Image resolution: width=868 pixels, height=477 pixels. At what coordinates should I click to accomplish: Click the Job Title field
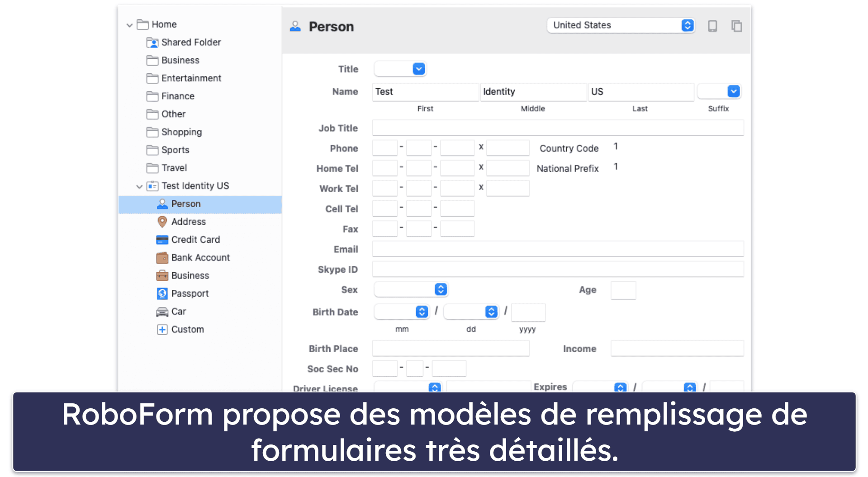[x=558, y=128]
